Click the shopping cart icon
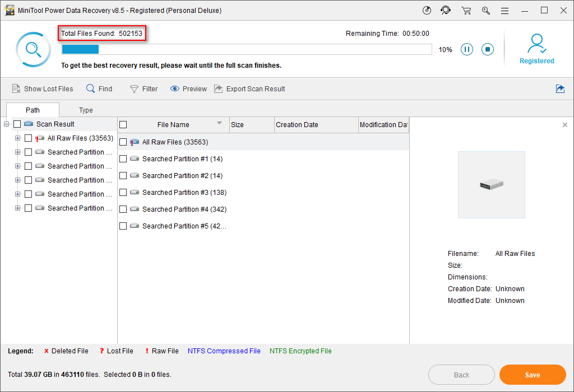574x392 pixels. (x=466, y=11)
